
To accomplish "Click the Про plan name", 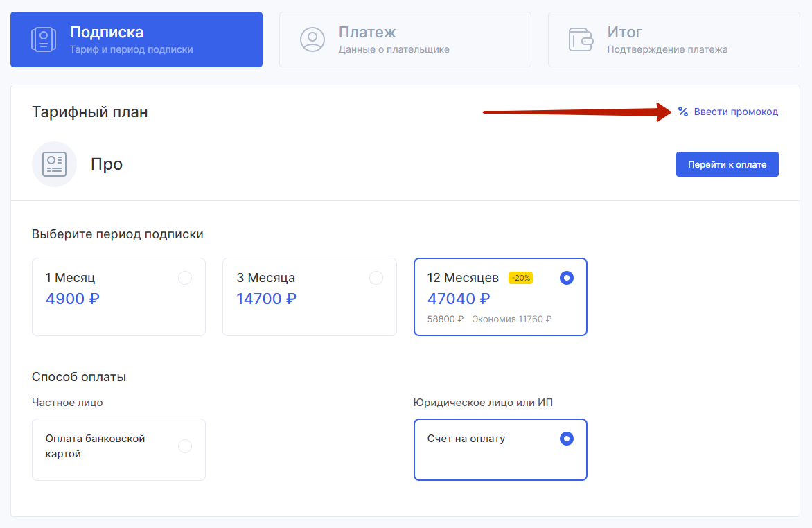I will (x=107, y=164).
